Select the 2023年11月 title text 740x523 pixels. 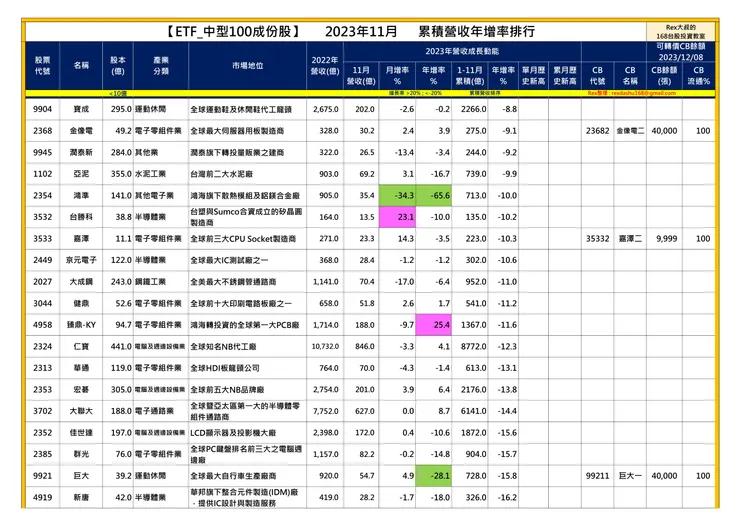(361, 32)
